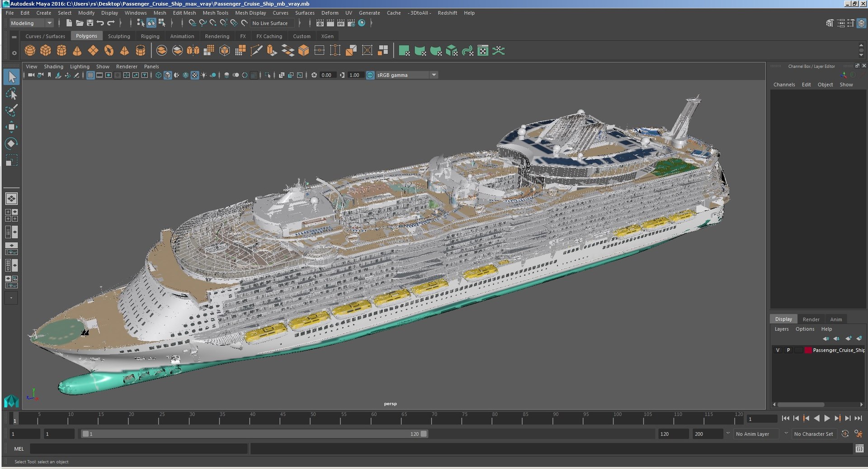Open the Render View clapperboard icon
This screenshot has height=469, width=868.
[320, 23]
